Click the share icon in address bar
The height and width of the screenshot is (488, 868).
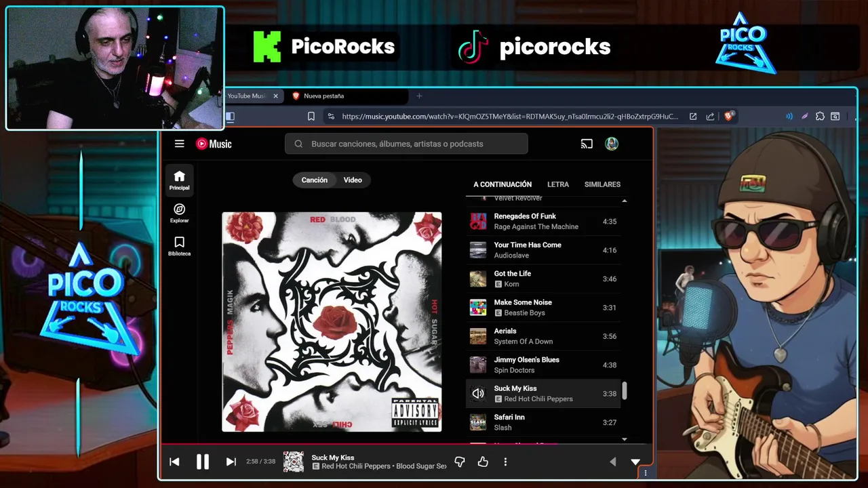(x=710, y=117)
